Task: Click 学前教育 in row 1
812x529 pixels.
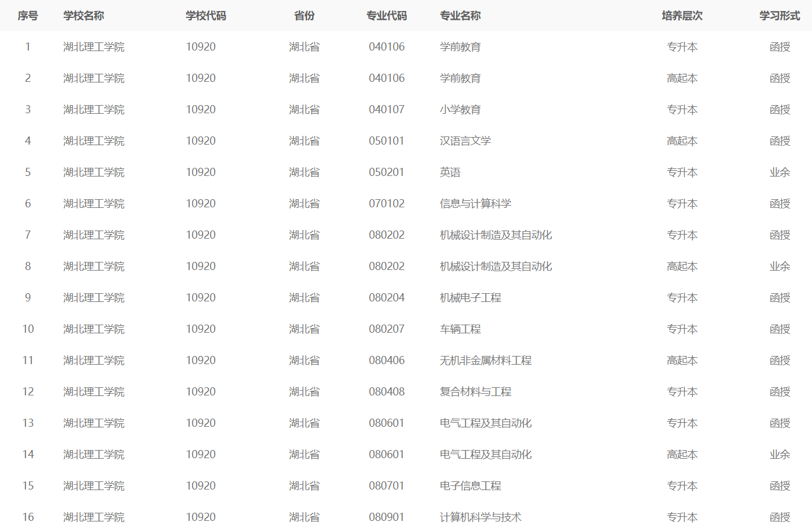Action: 460,47
